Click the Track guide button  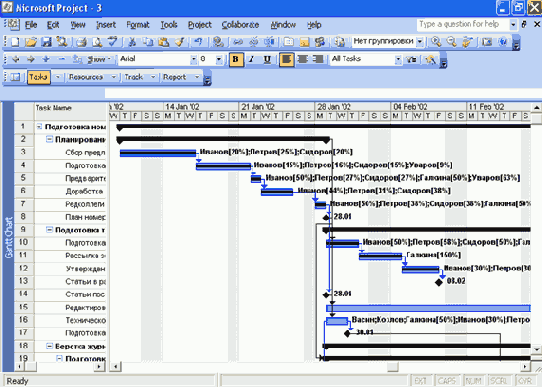tap(134, 77)
